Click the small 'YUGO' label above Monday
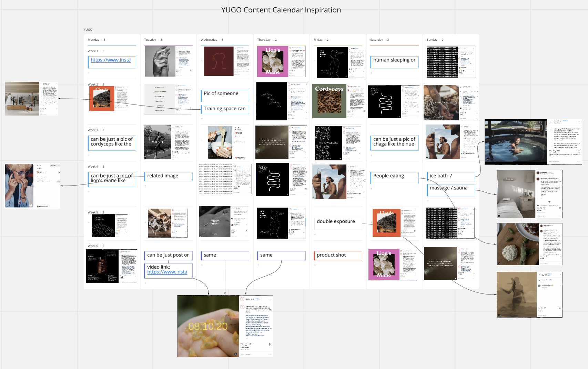This screenshot has height=369, width=588. 88,30
